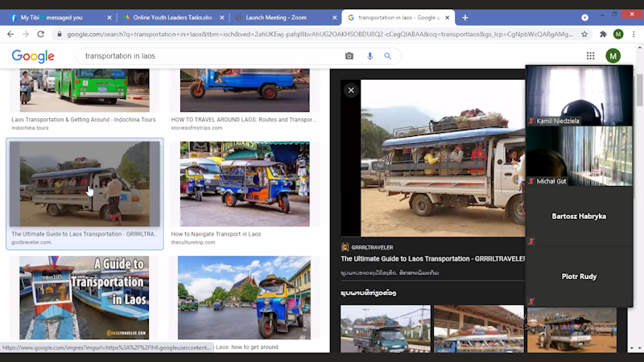Switch to the Online Youth Leaders Tasks.xlsx tab
The image size is (644, 362).
pos(172,18)
